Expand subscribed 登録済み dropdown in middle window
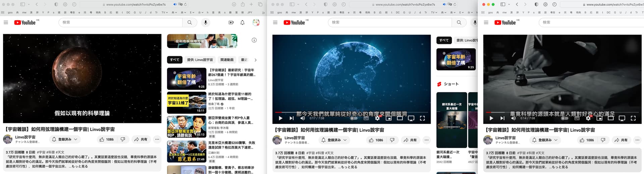 (334, 140)
